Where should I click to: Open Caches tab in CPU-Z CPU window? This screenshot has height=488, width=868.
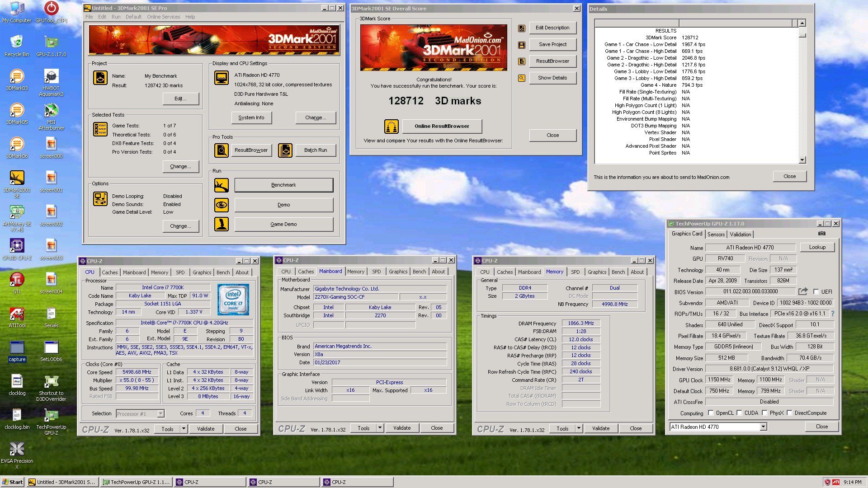[109, 272]
